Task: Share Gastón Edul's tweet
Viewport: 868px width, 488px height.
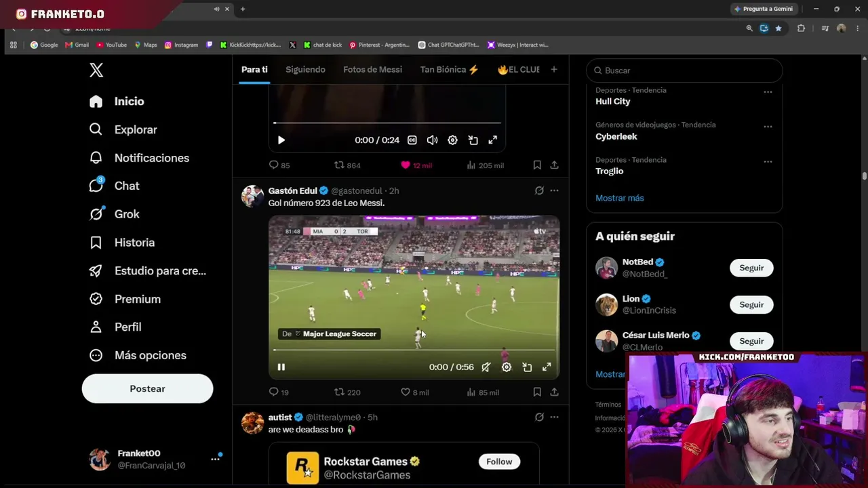Action: (x=554, y=392)
